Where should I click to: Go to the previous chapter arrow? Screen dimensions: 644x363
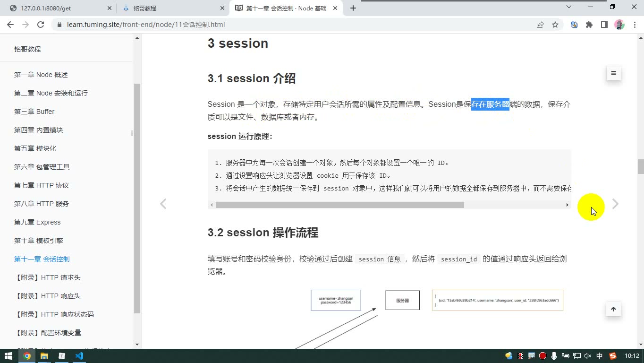pos(163,204)
